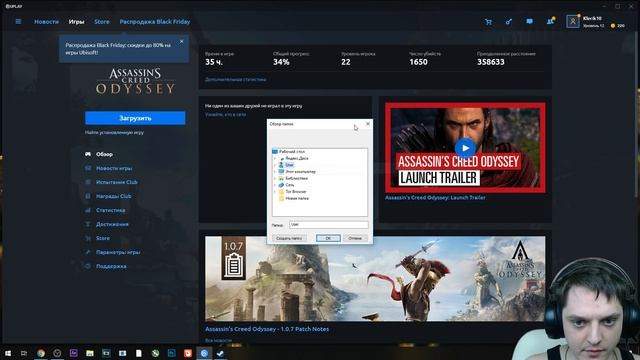The image size is (640, 360).
Task: Click the Папка text field
Action: pyautogui.click(x=329, y=225)
